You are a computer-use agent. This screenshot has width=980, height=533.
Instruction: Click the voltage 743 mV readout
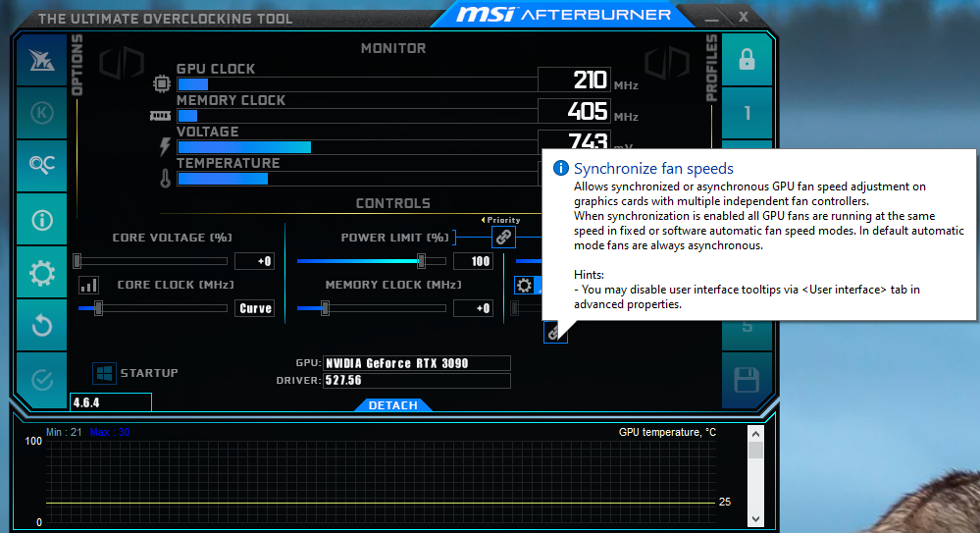pyautogui.click(x=575, y=140)
